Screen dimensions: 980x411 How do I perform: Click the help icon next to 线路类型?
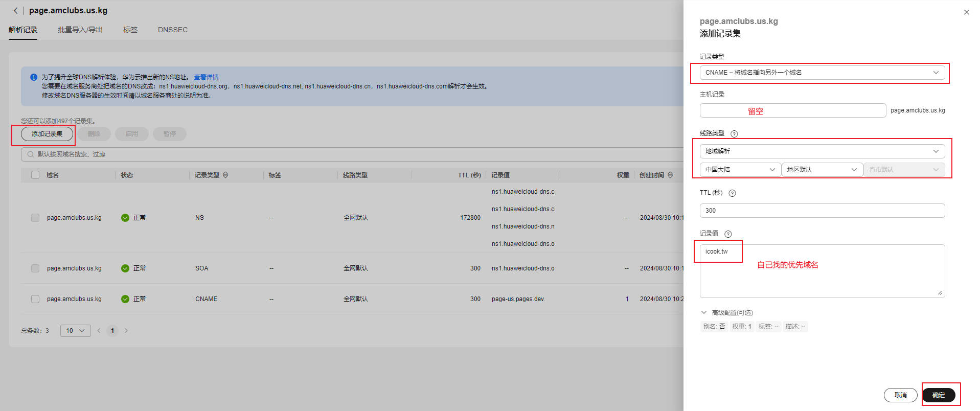(x=734, y=134)
